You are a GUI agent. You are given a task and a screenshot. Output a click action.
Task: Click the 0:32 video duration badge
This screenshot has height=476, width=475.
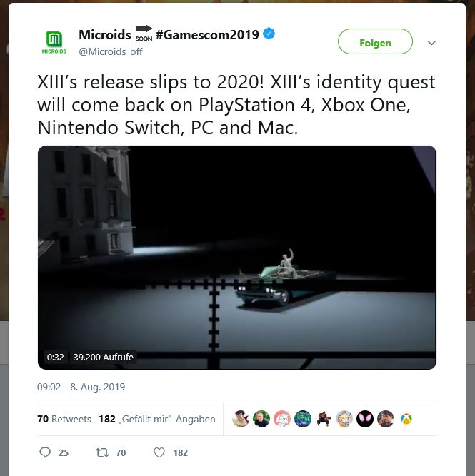pos(55,357)
